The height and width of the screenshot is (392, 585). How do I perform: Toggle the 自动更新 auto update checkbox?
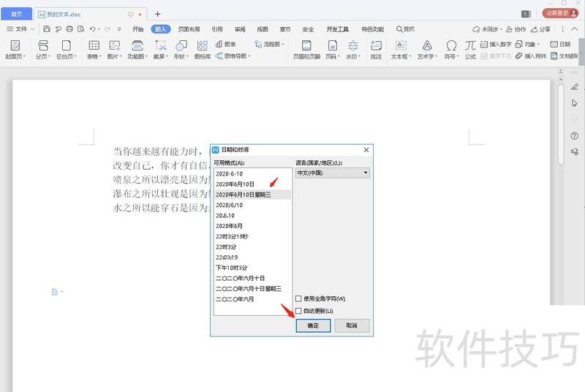pyautogui.click(x=298, y=311)
